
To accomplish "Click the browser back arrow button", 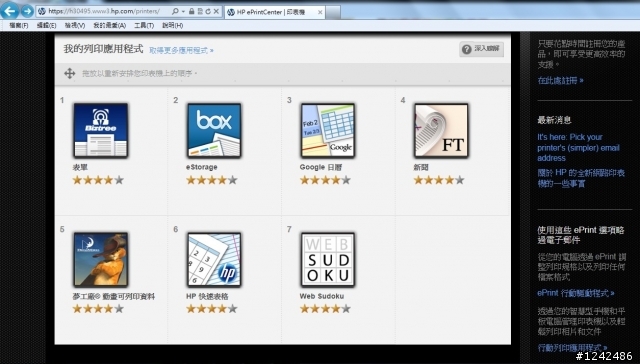I will point(10,11).
